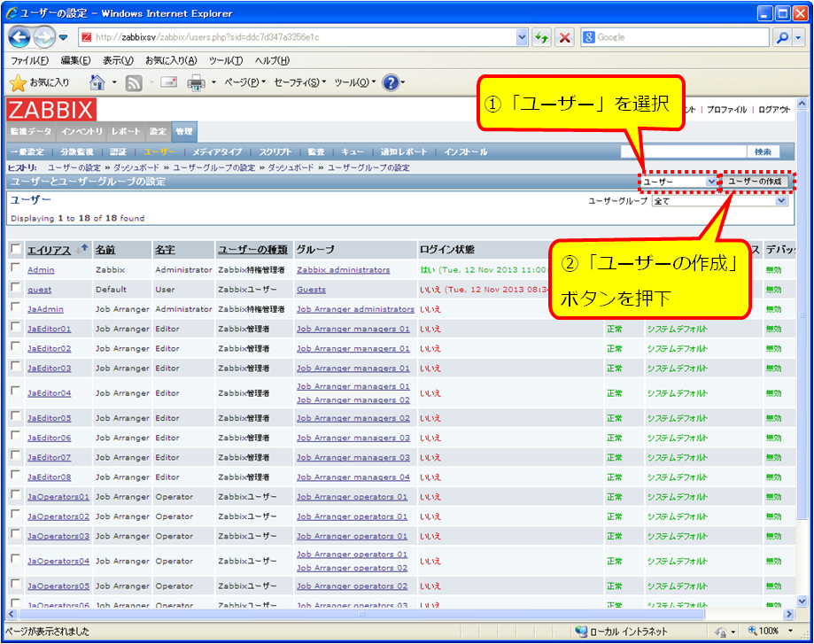Click the local intranet zone icon in status bar
Image resolution: width=814 pixels, height=644 pixels.
pyautogui.click(x=581, y=632)
